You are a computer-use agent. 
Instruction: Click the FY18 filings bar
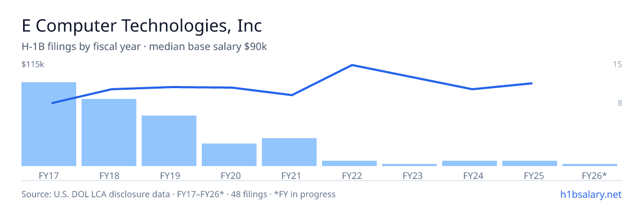click(109, 132)
